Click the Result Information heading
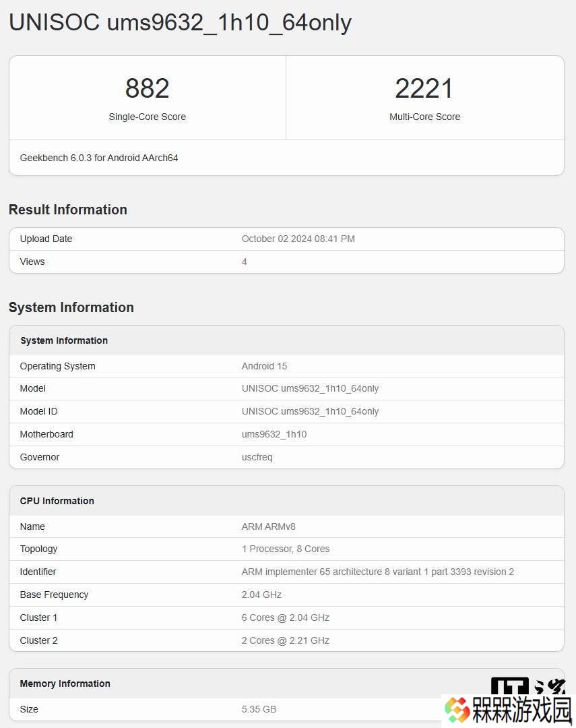This screenshot has width=576, height=728. pos(68,210)
